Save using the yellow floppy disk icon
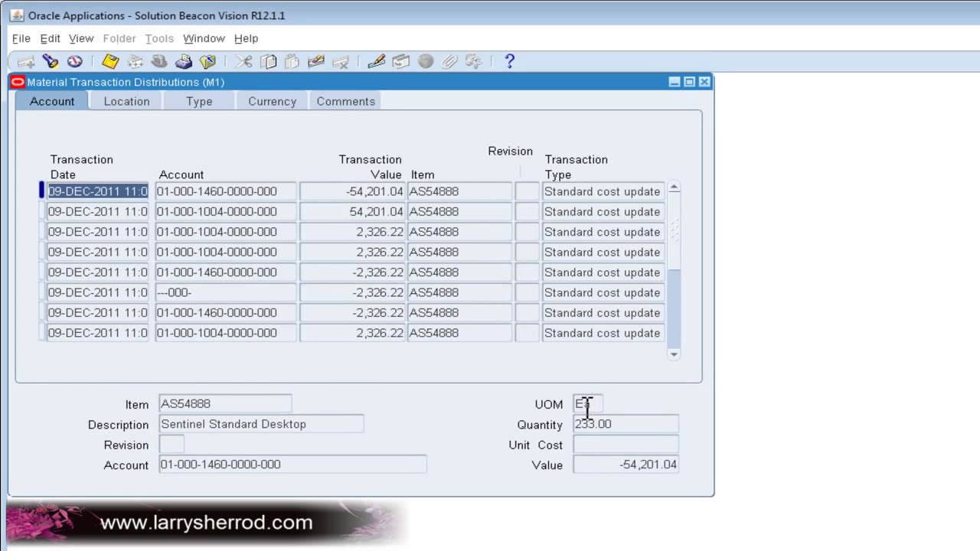Screen dimensions: 980x551 110,62
